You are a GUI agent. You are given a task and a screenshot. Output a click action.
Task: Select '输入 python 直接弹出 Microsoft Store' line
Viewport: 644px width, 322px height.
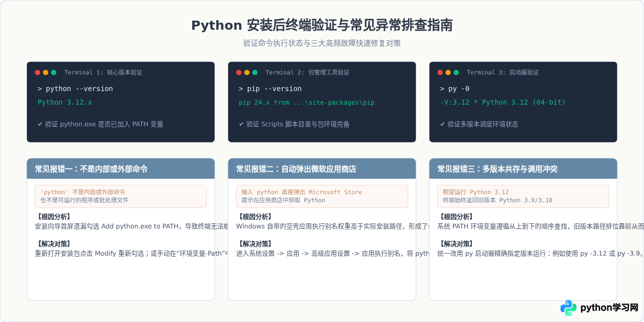pyautogui.click(x=301, y=192)
